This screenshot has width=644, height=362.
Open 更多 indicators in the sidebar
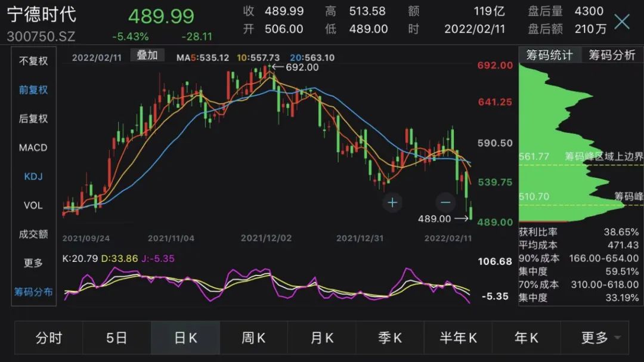tap(33, 263)
